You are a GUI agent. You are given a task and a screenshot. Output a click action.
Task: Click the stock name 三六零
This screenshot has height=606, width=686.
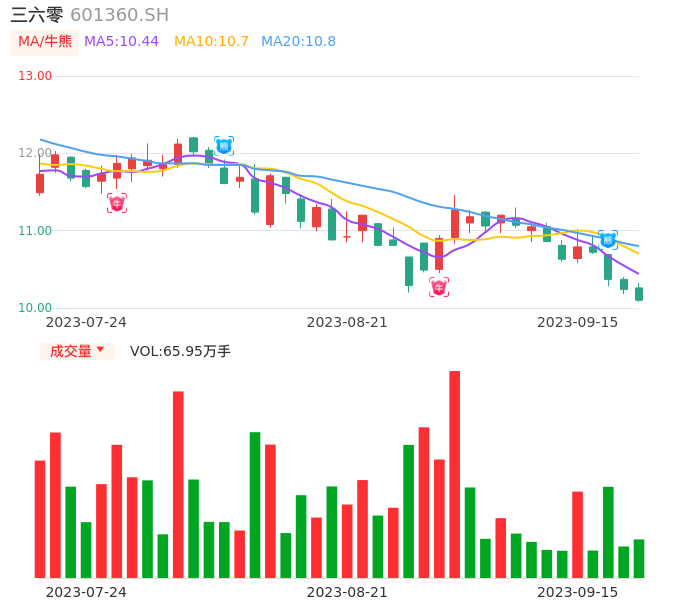[x=37, y=15]
